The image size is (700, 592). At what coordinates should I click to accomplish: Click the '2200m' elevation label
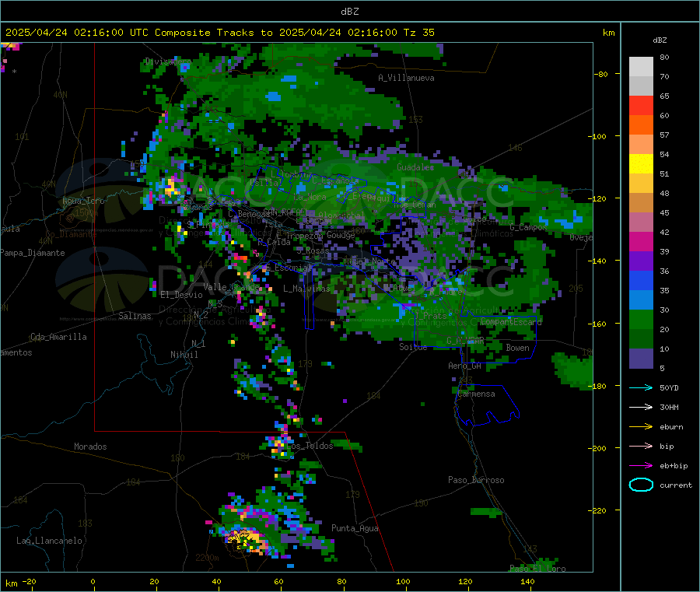point(207,558)
